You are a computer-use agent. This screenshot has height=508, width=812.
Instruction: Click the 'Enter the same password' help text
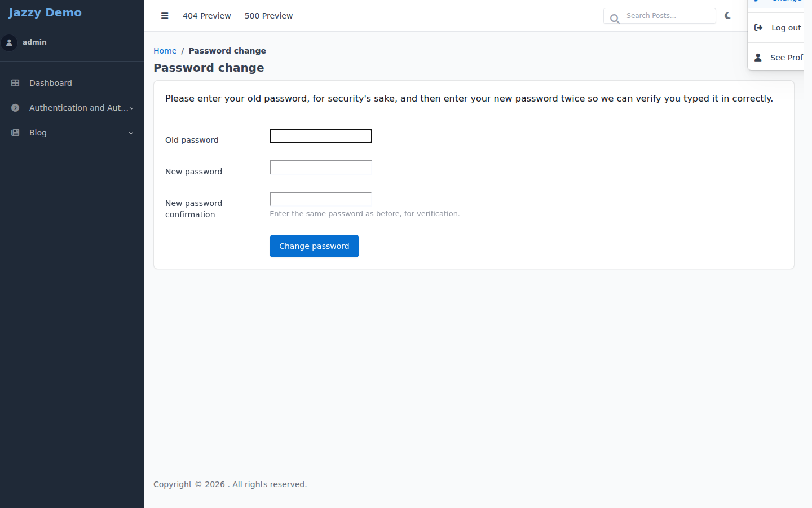[x=365, y=214]
